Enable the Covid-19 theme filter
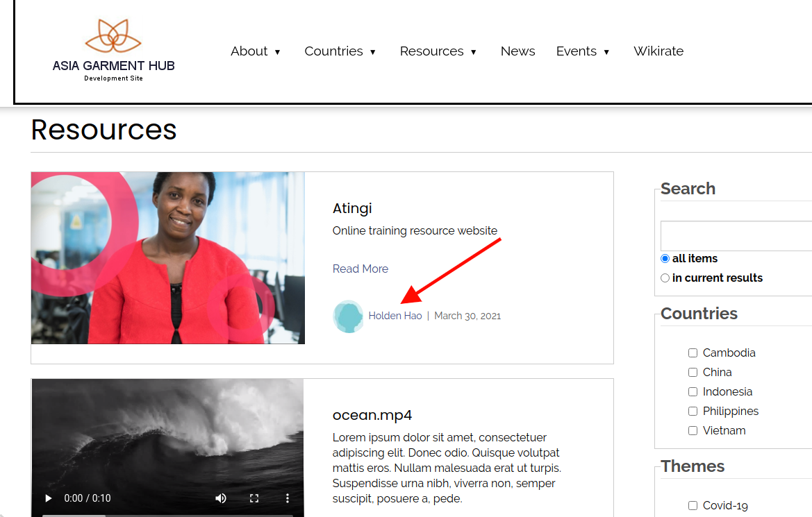The image size is (812, 517). point(693,506)
